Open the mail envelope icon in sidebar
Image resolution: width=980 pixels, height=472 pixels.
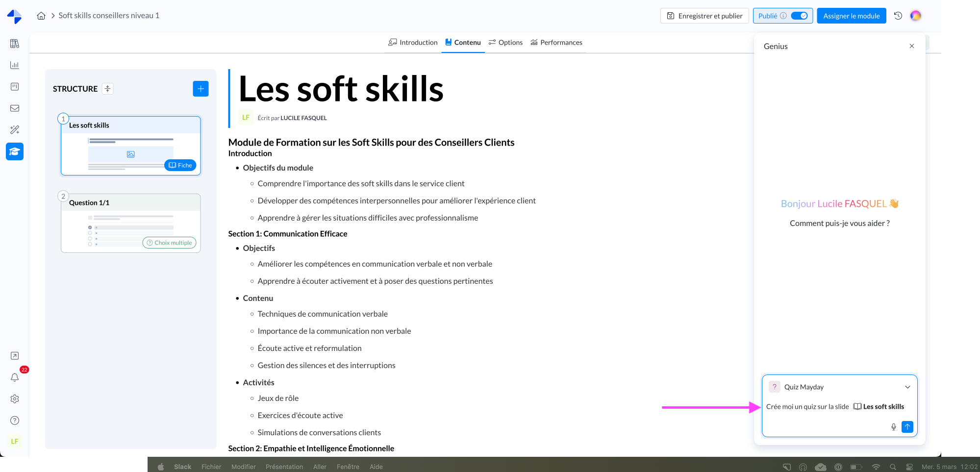[x=15, y=108]
